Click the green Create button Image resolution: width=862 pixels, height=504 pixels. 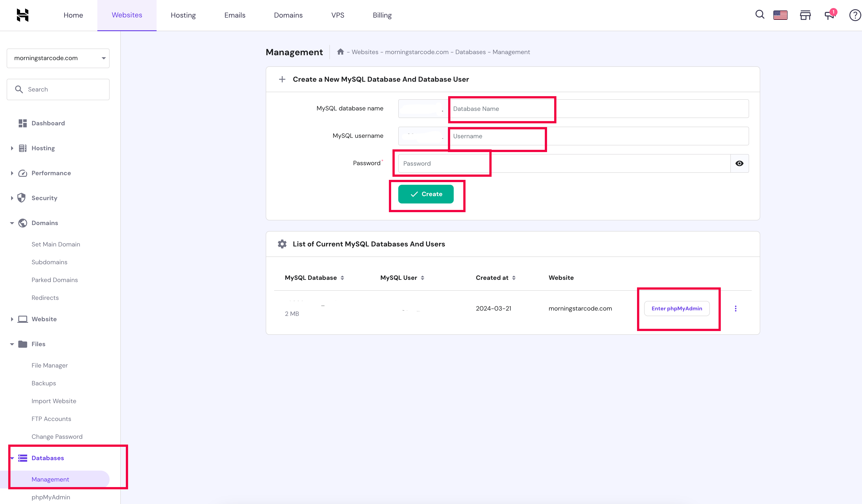426,194
